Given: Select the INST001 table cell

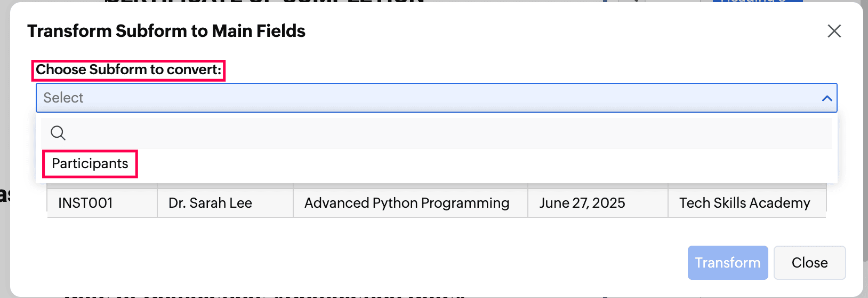Looking at the screenshot, I should tap(102, 203).
